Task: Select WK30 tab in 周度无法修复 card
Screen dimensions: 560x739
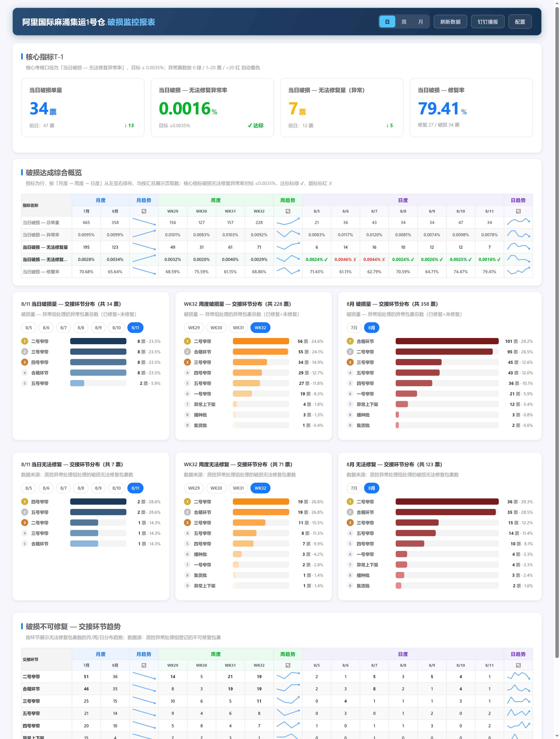Action: [x=216, y=488]
